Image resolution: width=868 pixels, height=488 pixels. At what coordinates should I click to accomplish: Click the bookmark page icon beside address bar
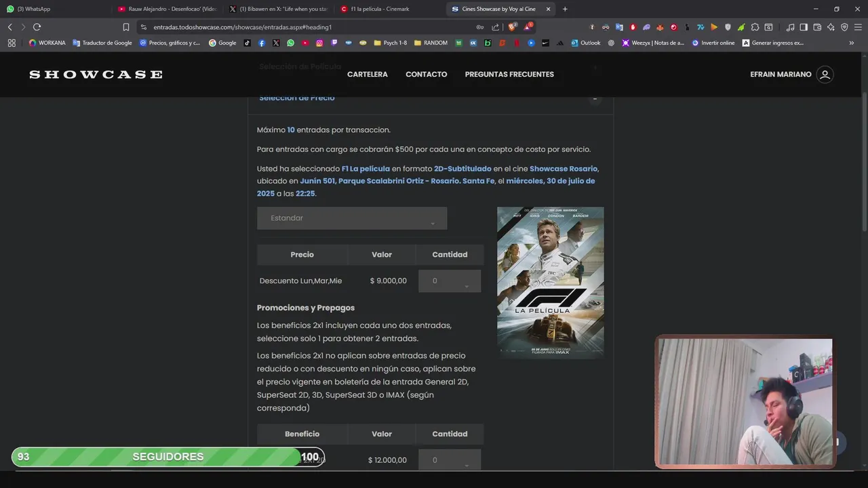tap(126, 27)
